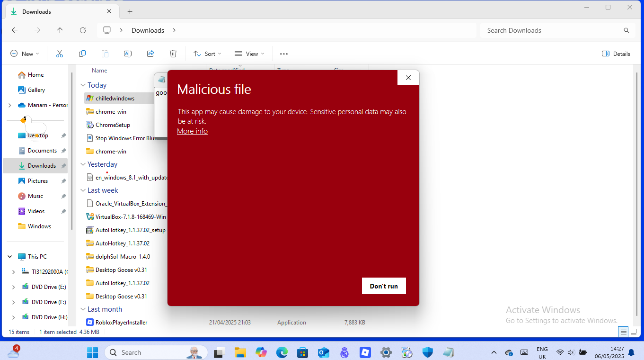644x360 pixels.
Task: Go back with the back arrow
Action: point(15,30)
